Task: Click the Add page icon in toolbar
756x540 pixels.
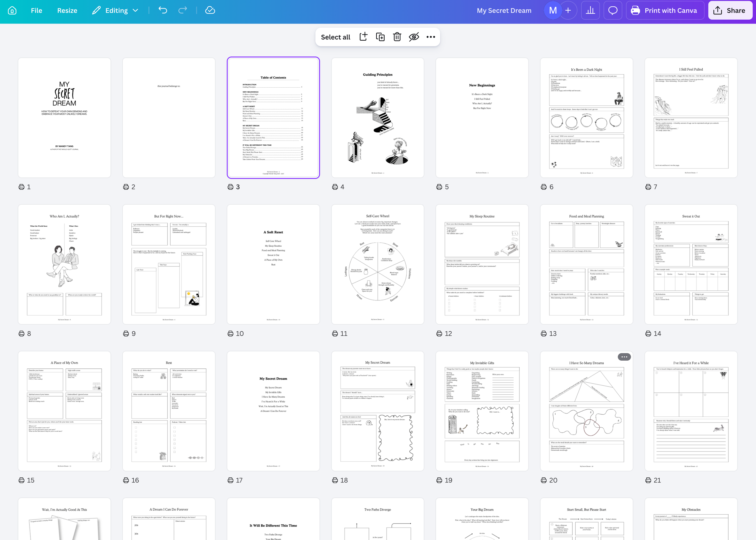Action: tap(363, 37)
